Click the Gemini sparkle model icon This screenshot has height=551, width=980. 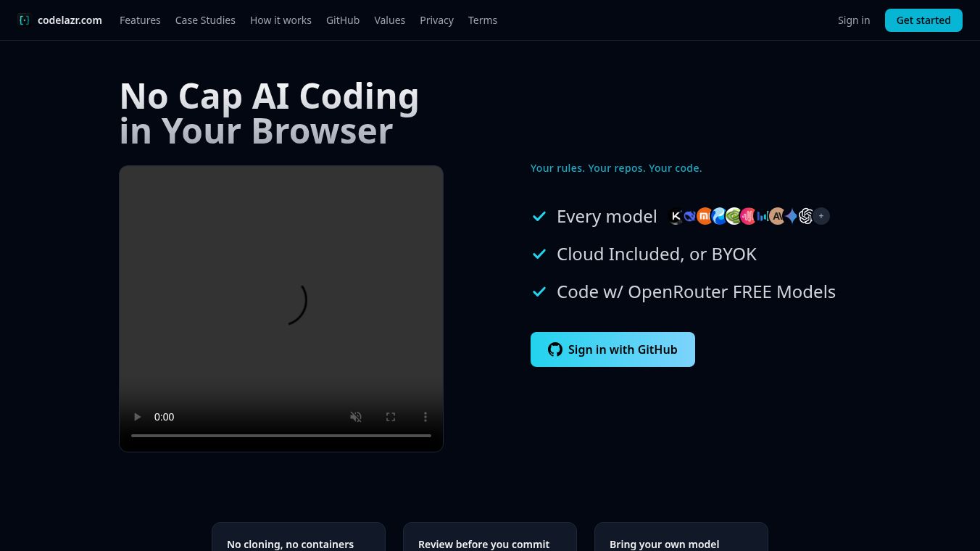(x=792, y=216)
